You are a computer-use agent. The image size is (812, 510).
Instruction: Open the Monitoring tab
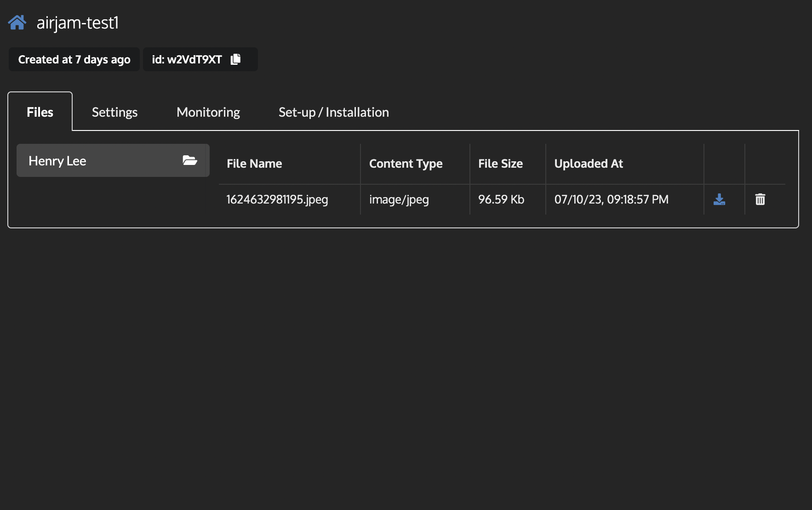tap(207, 112)
